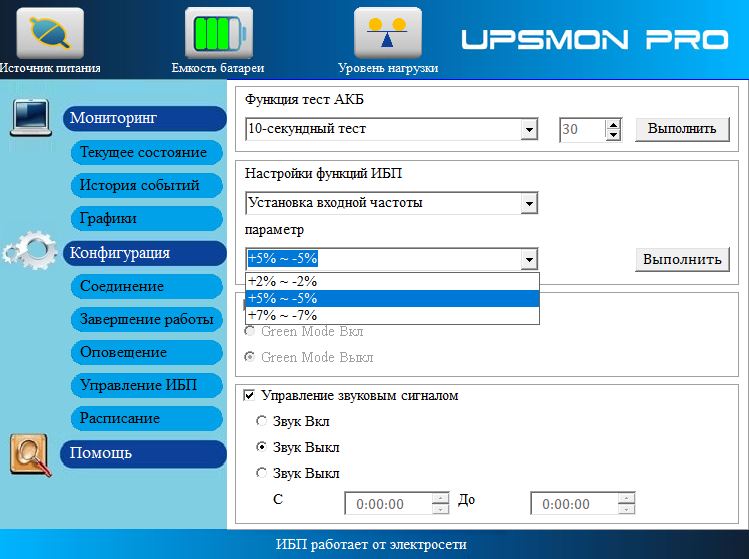Open Соединение settings

147,286
